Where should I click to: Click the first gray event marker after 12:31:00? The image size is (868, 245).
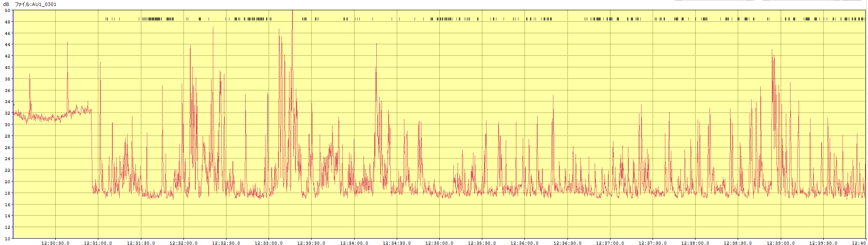tap(106, 19)
